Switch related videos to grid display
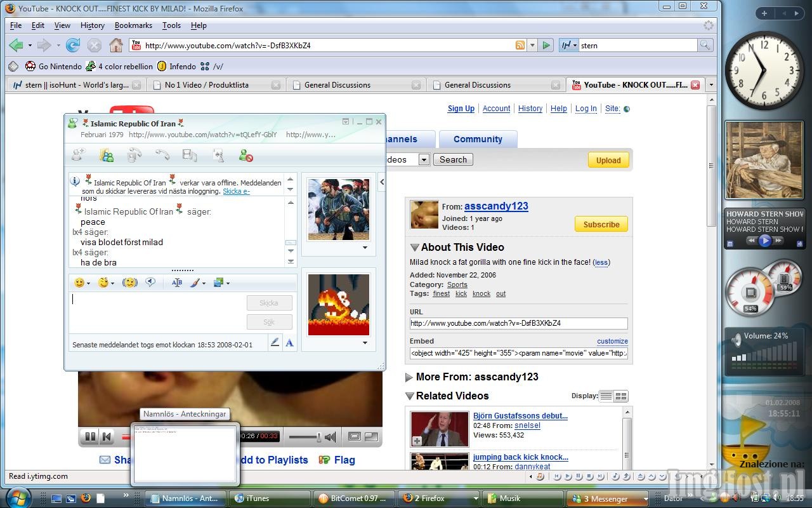This screenshot has height=508, width=812. (x=621, y=396)
